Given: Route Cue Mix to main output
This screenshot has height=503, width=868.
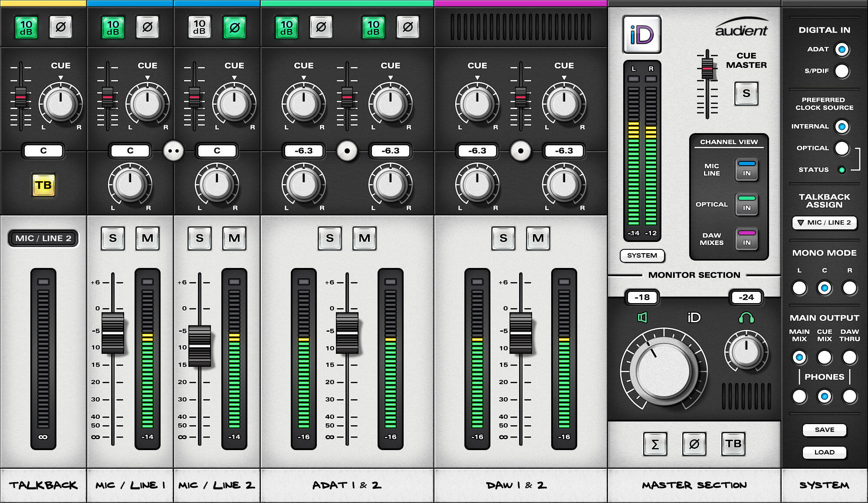Looking at the screenshot, I should coord(825,357).
